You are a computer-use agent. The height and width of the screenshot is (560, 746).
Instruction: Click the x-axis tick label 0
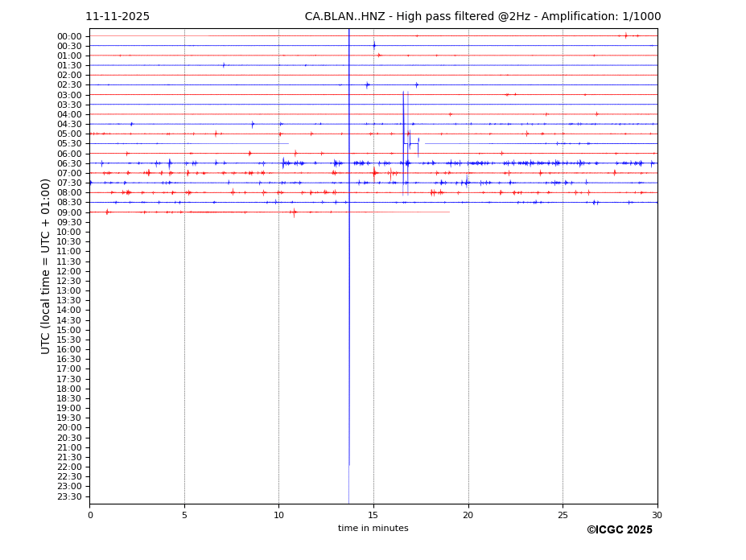coord(90,515)
